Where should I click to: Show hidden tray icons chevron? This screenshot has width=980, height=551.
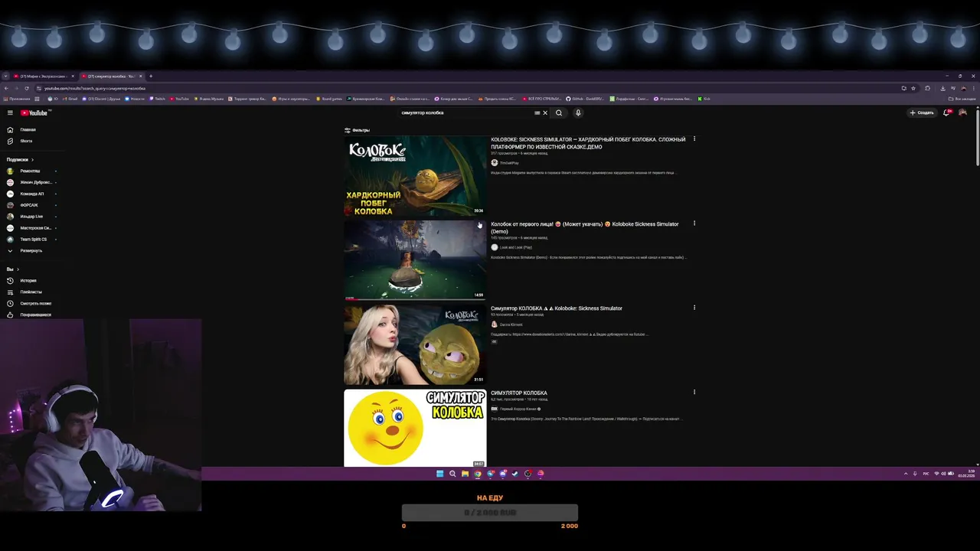coord(906,474)
